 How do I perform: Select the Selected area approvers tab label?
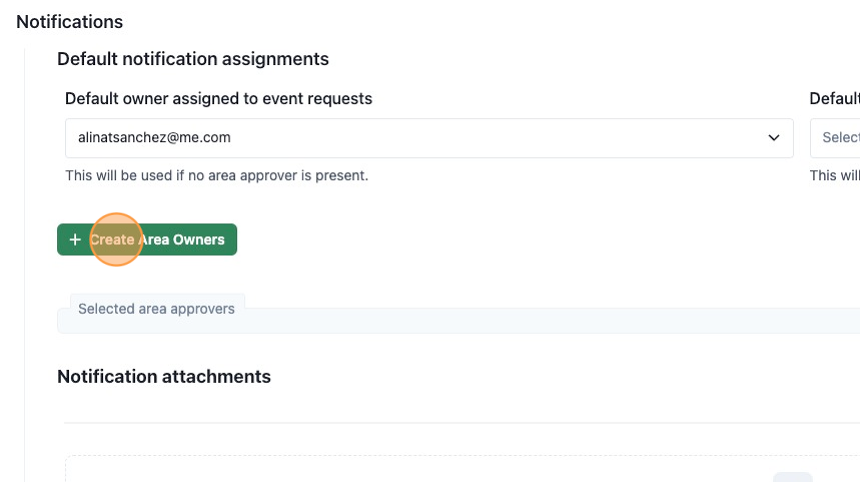156,309
